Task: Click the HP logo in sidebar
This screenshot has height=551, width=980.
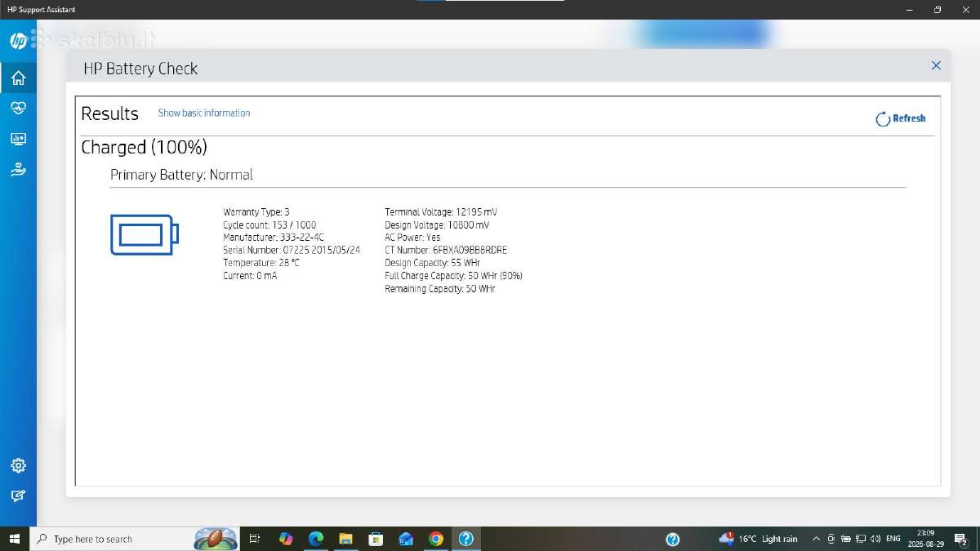Action: coord(18,41)
